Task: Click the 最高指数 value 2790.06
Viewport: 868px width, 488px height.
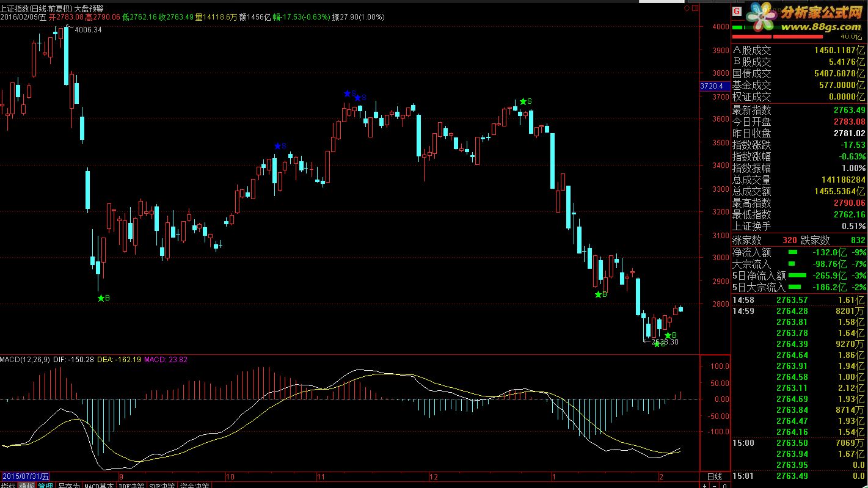Action: (850, 203)
